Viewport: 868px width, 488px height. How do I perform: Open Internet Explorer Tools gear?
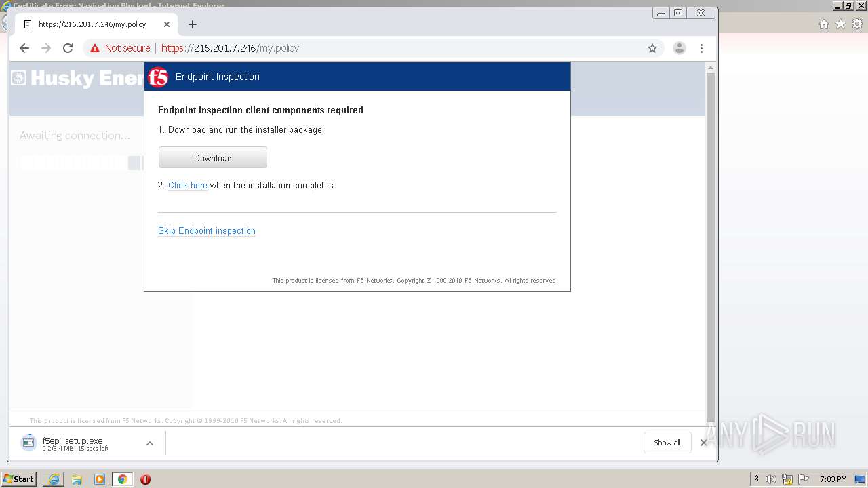(x=857, y=24)
